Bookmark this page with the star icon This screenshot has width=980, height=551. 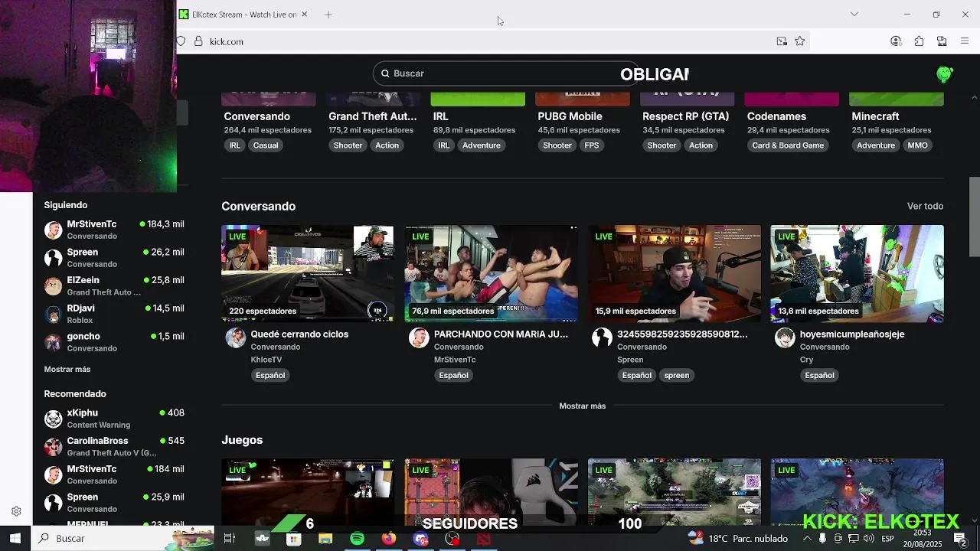[x=800, y=41]
